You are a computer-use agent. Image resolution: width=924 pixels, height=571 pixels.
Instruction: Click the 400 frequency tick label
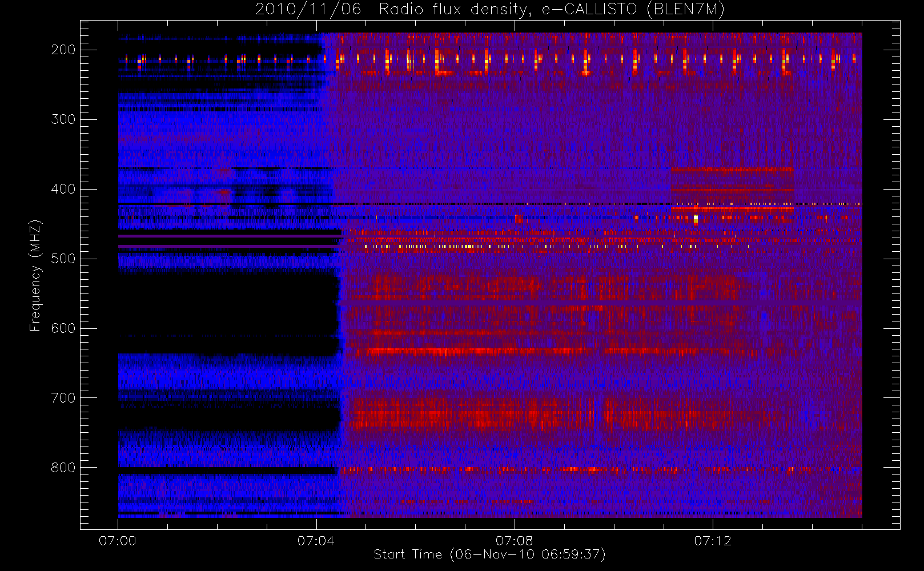pos(63,189)
